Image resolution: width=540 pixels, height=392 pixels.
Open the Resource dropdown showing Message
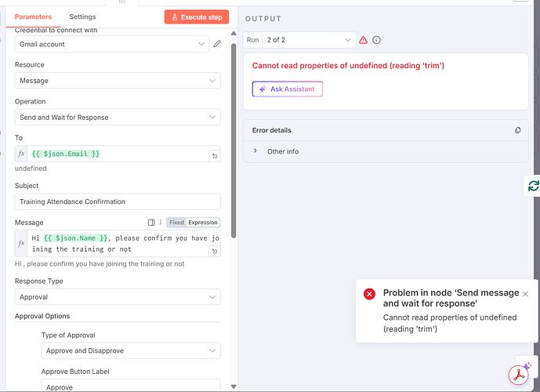(118, 81)
